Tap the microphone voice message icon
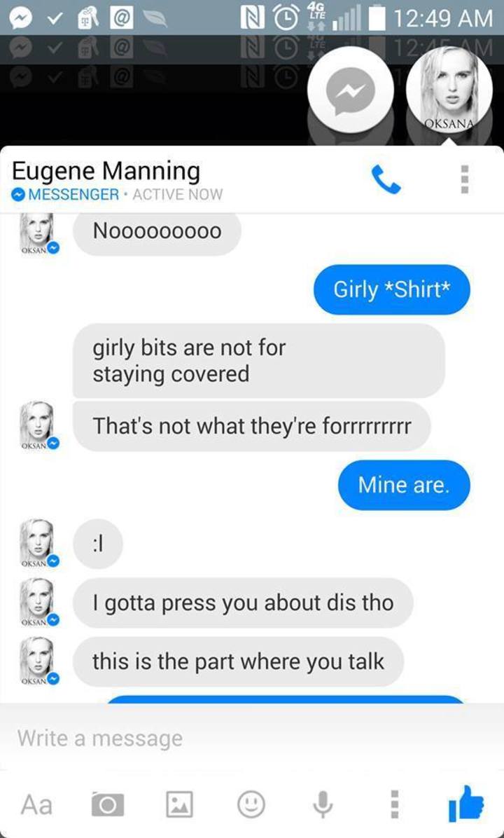Screen dimensions: 504x838 click(323, 804)
